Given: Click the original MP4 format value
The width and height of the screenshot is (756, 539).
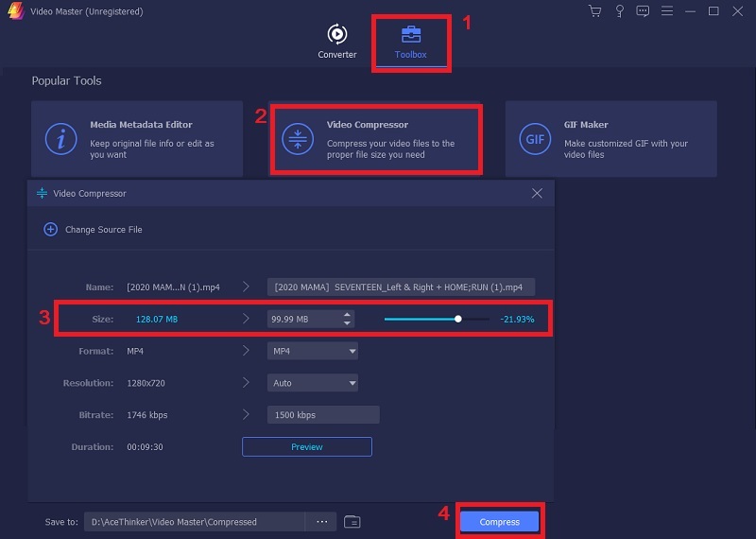Looking at the screenshot, I should pyautogui.click(x=135, y=351).
